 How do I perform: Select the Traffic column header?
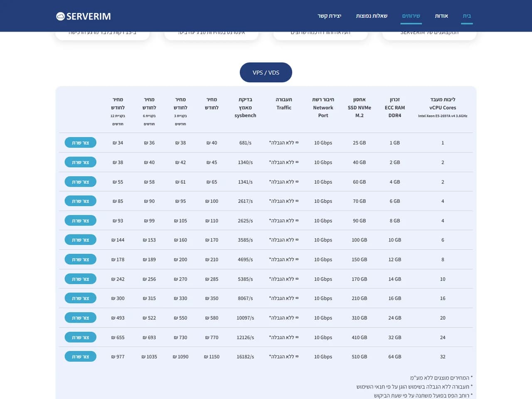[x=284, y=103]
